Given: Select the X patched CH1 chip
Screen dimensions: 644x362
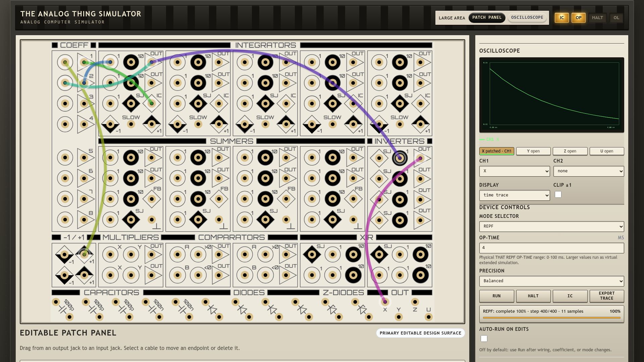Looking at the screenshot, I should (x=496, y=151).
